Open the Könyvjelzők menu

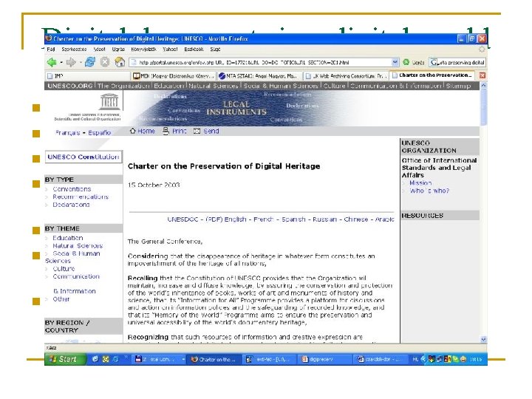pos(143,50)
